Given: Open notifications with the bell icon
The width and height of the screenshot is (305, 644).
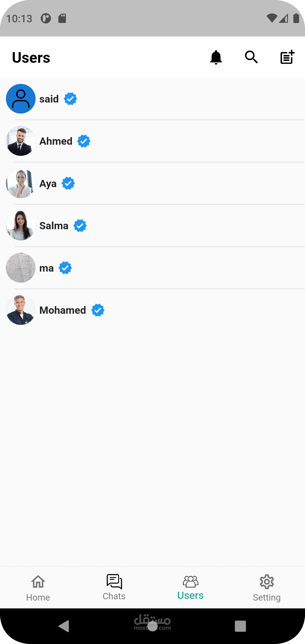Looking at the screenshot, I should pos(216,57).
